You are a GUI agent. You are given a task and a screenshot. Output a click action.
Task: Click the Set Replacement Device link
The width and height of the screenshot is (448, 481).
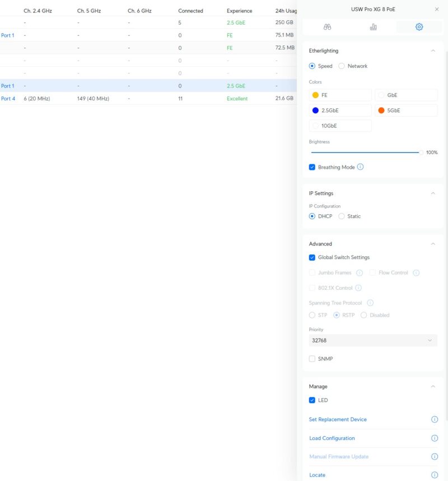[338, 419]
